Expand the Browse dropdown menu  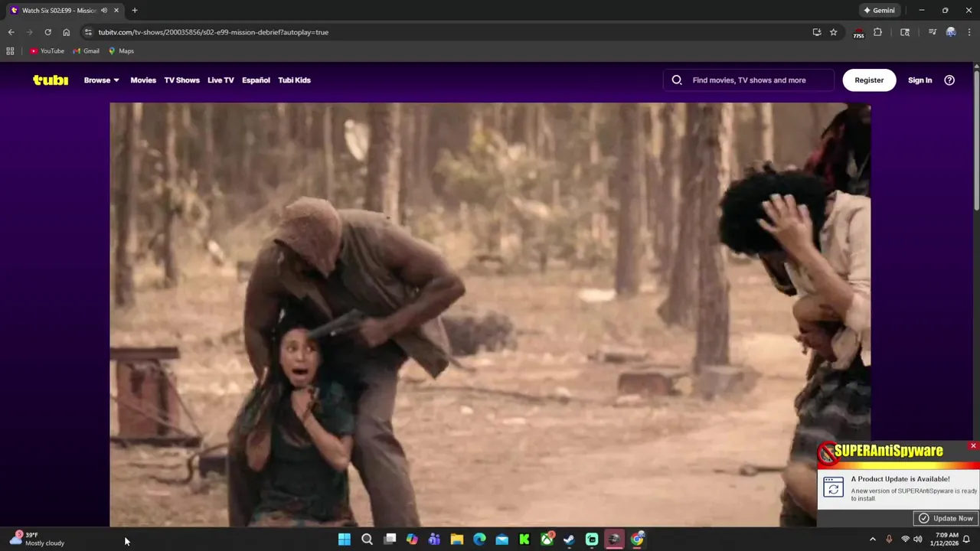(101, 80)
